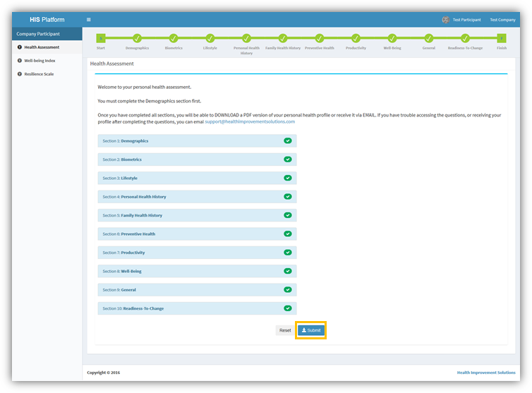Screen dimensions: 532x393
Task: Jump to Biometrics step circle in progress bar
Action: 174,38
